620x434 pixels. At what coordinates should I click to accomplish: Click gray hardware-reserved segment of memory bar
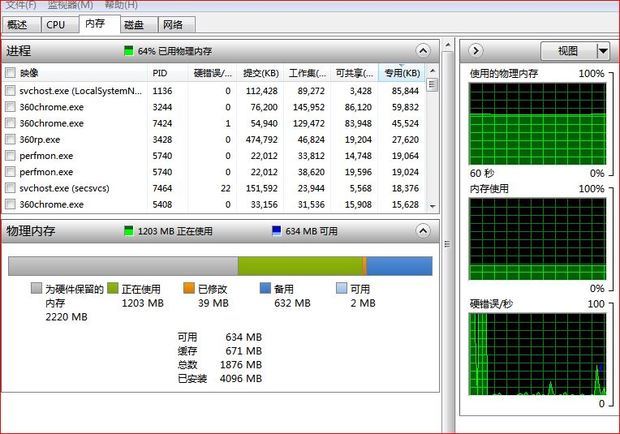[x=123, y=266]
